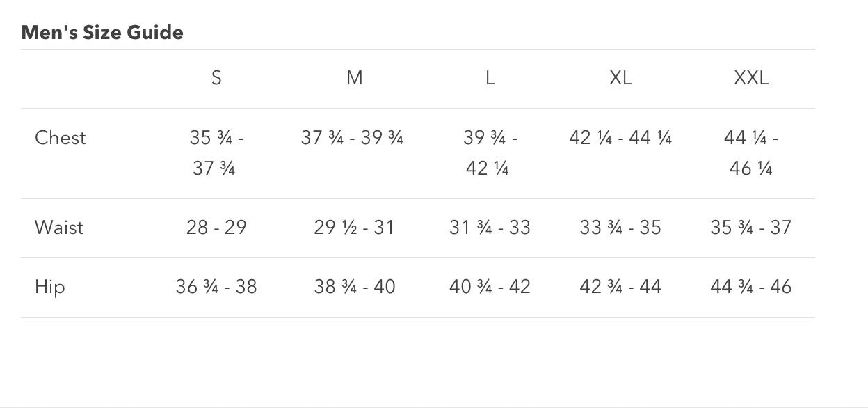
Task: Select the L size column header
Action: click(490, 78)
